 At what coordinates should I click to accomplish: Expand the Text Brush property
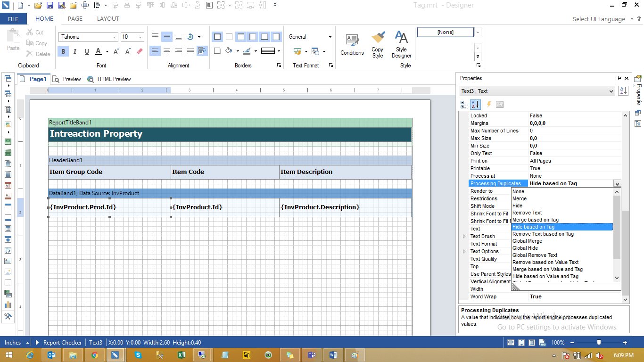464,236
